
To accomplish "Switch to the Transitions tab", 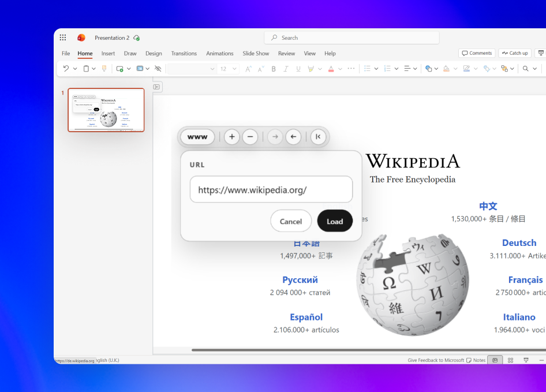I will tap(184, 53).
